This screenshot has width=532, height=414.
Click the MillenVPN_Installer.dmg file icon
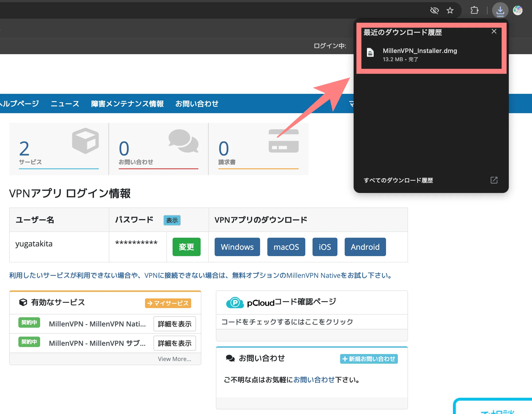(371, 52)
